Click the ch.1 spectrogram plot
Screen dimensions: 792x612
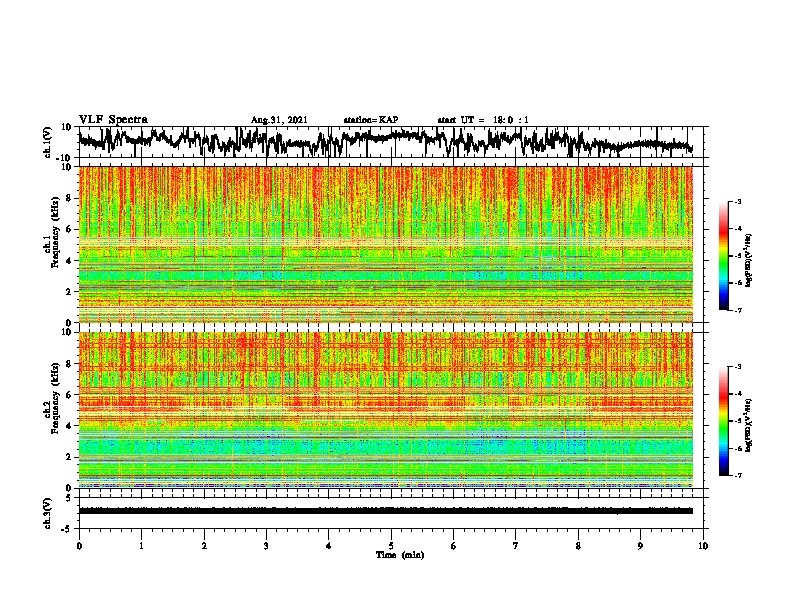pyautogui.click(x=386, y=244)
